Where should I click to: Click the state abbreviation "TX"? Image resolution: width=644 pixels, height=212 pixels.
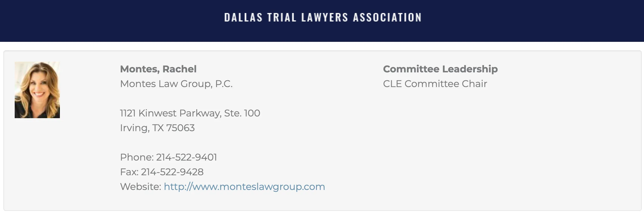[158, 128]
